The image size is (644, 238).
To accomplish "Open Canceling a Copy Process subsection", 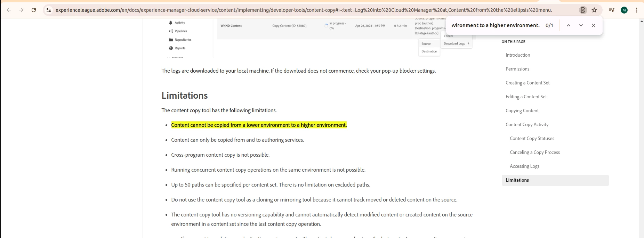I will pos(534,152).
